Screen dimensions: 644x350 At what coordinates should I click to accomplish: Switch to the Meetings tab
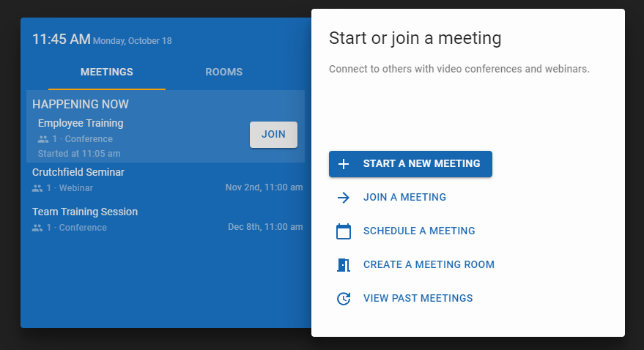(107, 72)
